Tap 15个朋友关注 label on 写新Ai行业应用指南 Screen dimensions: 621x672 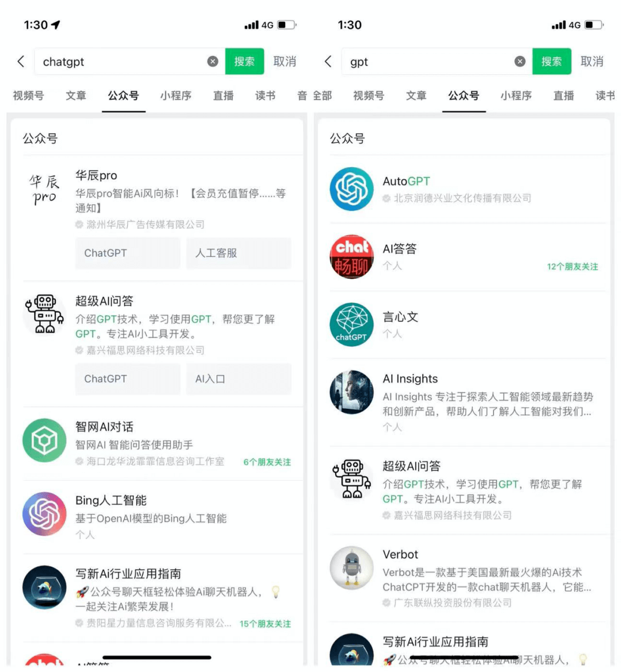tap(265, 624)
